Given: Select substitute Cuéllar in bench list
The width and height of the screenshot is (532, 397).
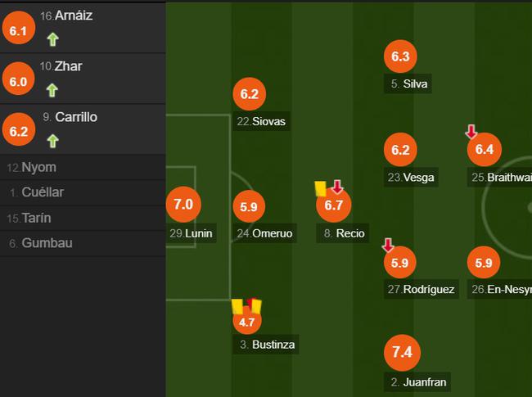Looking at the screenshot, I should coord(83,192).
